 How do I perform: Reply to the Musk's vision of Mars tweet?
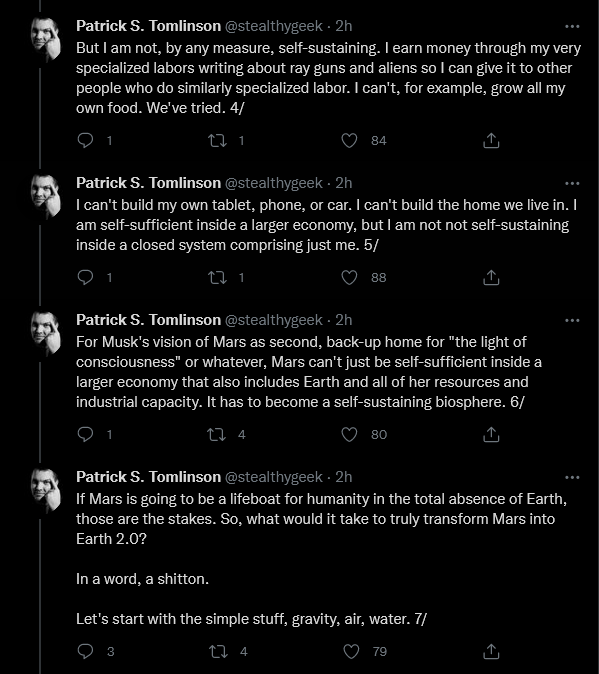85,435
